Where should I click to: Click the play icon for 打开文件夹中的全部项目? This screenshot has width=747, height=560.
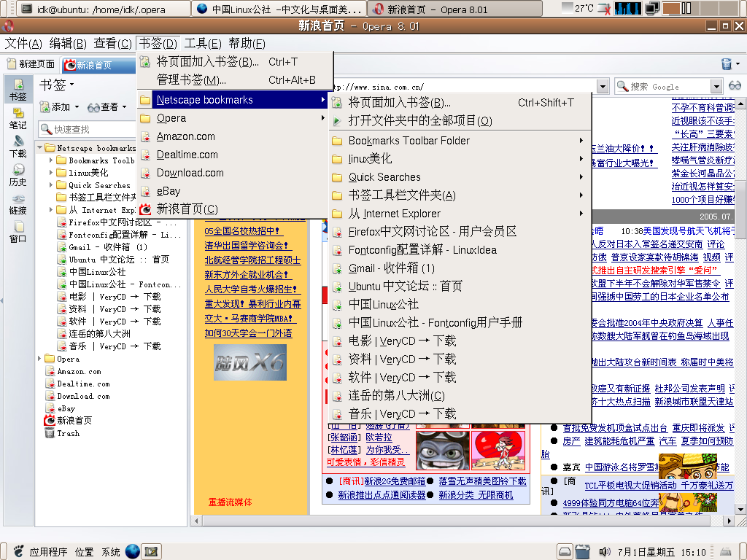(x=337, y=121)
